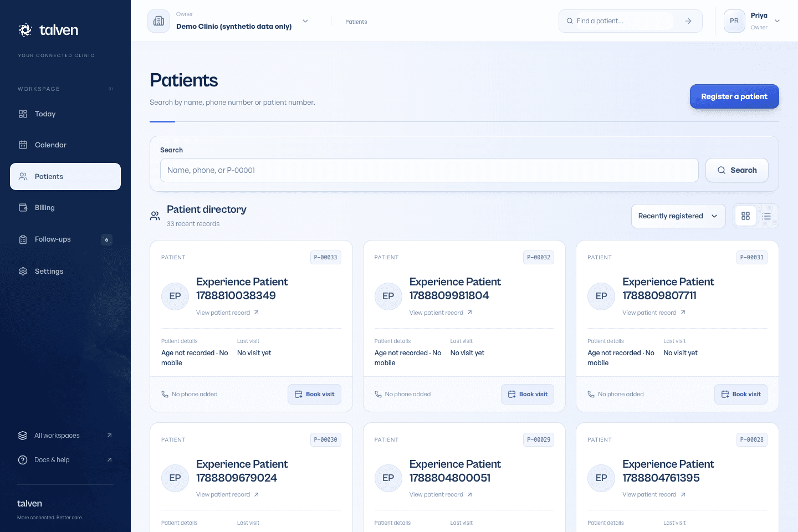View patient record for 1788809981804
This screenshot has height=532, width=798.
tap(441, 313)
